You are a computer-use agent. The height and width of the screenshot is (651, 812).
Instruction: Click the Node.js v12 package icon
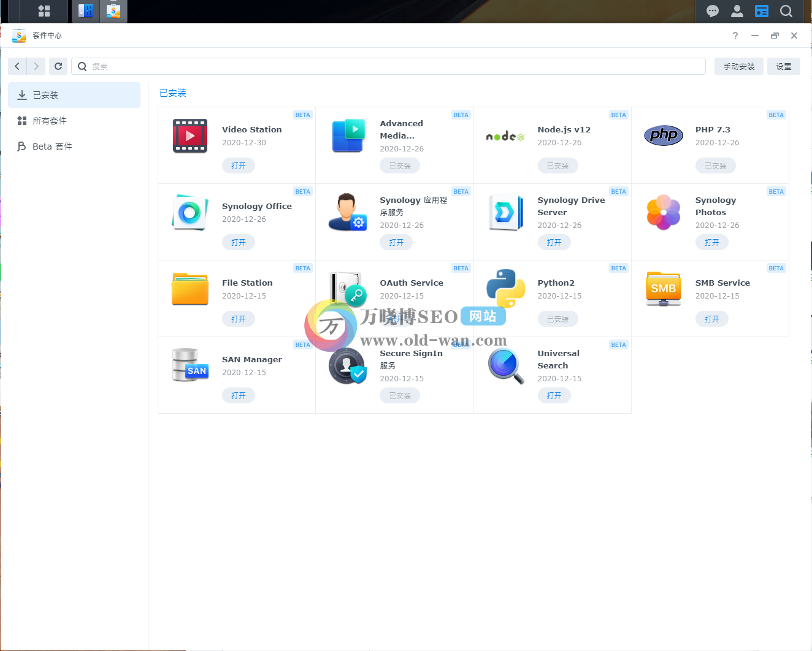[x=505, y=136]
